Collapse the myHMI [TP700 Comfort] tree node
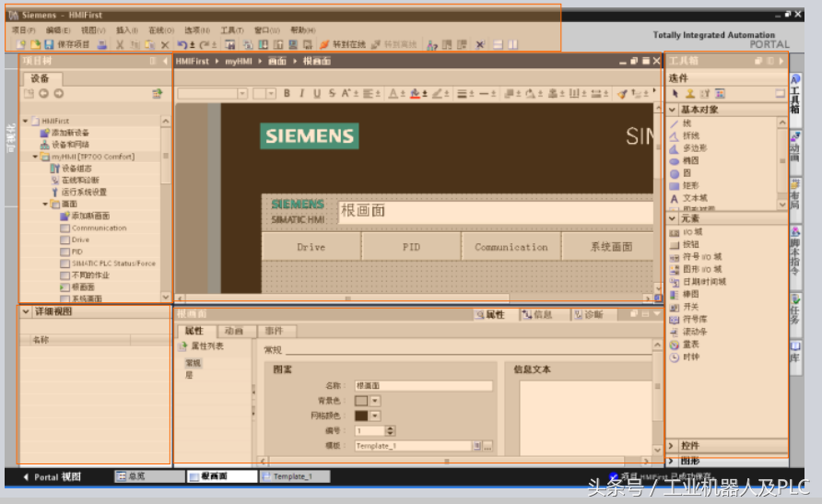This screenshot has height=504, width=822. coord(35,157)
